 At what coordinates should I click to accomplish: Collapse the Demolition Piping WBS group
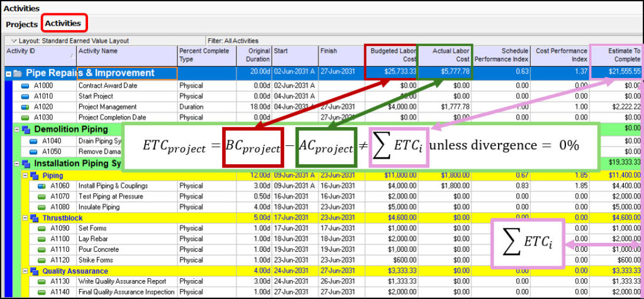pos(17,130)
